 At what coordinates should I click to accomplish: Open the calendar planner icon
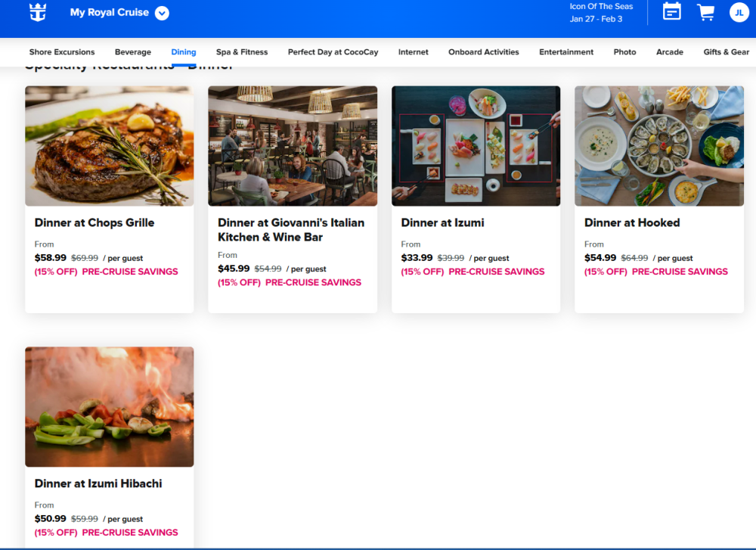click(671, 11)
